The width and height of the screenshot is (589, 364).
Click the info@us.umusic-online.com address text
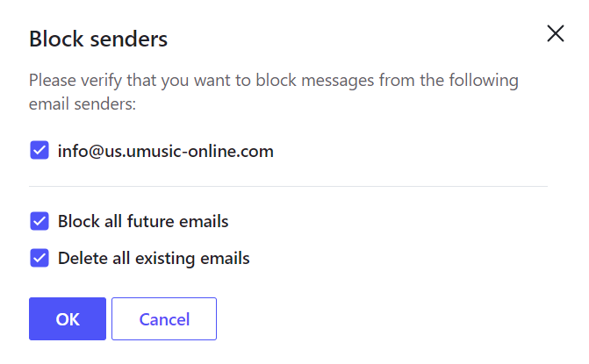pos(165,151)
